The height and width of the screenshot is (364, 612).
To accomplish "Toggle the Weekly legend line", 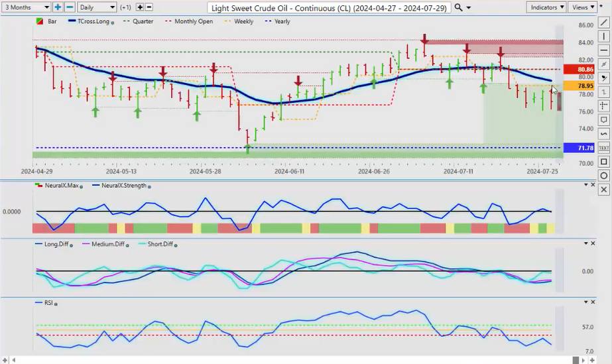I will (240, 21).
